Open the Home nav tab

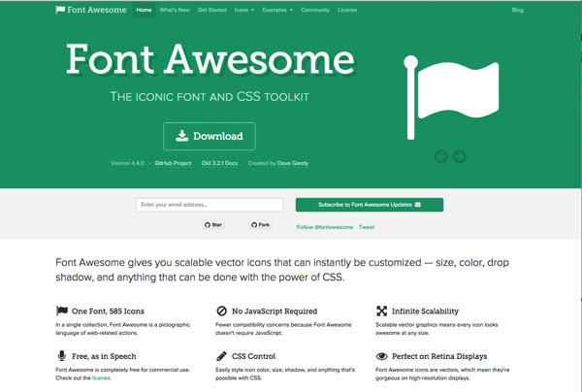coord(144,10)
